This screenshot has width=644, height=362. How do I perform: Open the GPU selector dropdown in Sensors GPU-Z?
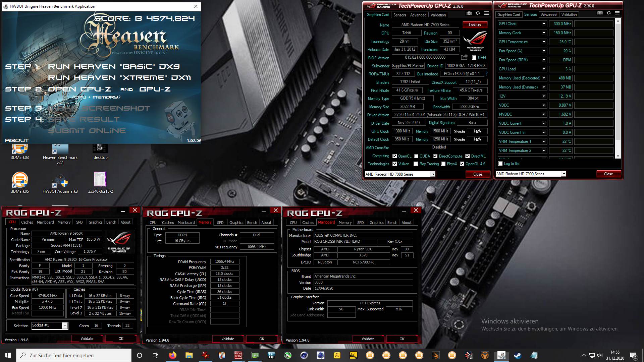[x=564, y=174]
